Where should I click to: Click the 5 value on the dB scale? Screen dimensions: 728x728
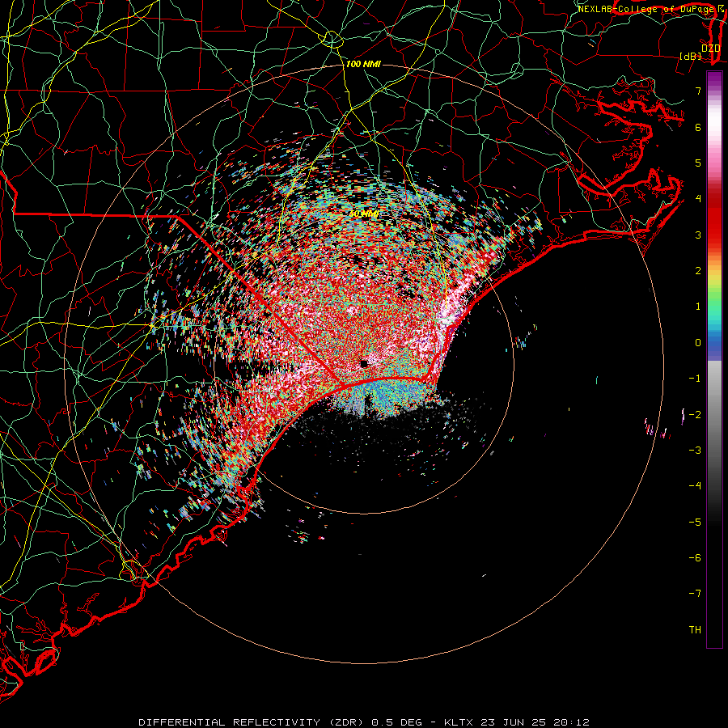coord(698,163)
